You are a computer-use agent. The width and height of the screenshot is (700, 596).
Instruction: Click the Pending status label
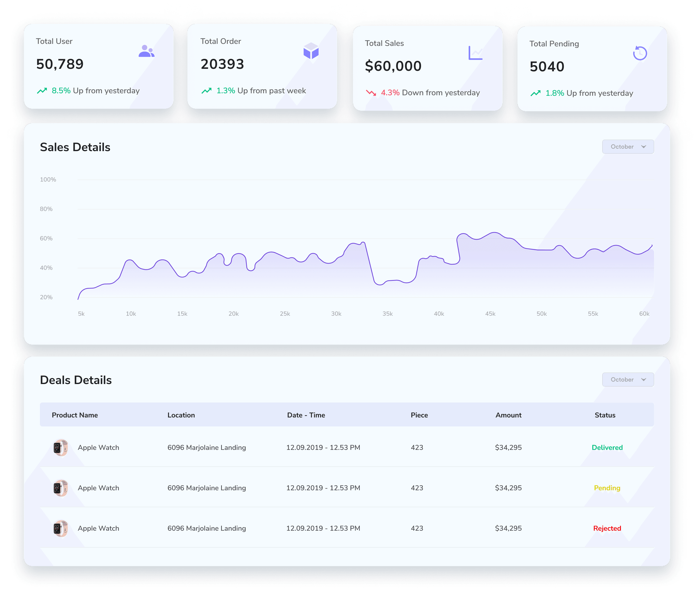(607, 488)
